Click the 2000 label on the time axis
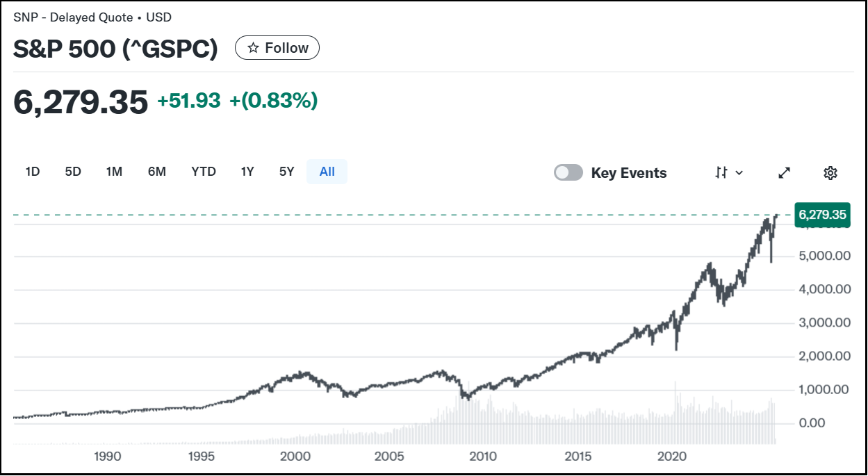 pos(295,457)
